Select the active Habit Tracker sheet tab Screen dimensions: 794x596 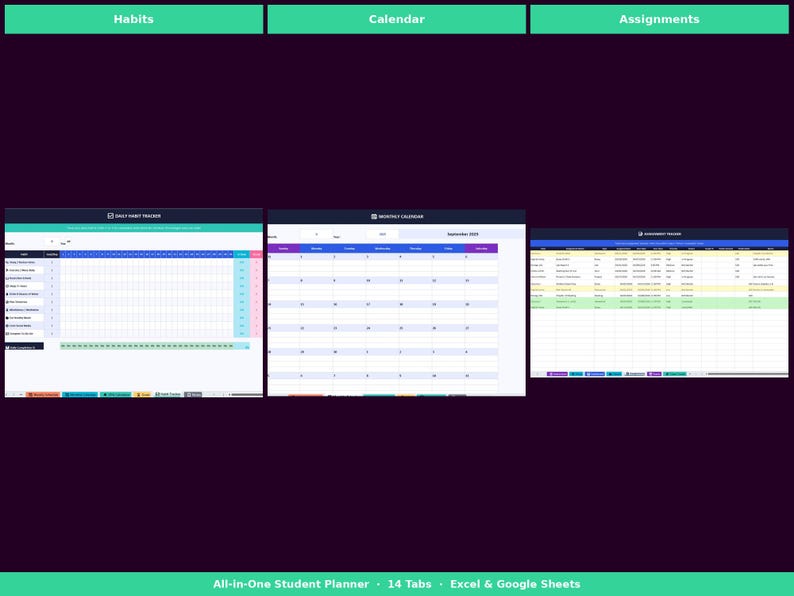pyautogui.click(x=168, y=394)
